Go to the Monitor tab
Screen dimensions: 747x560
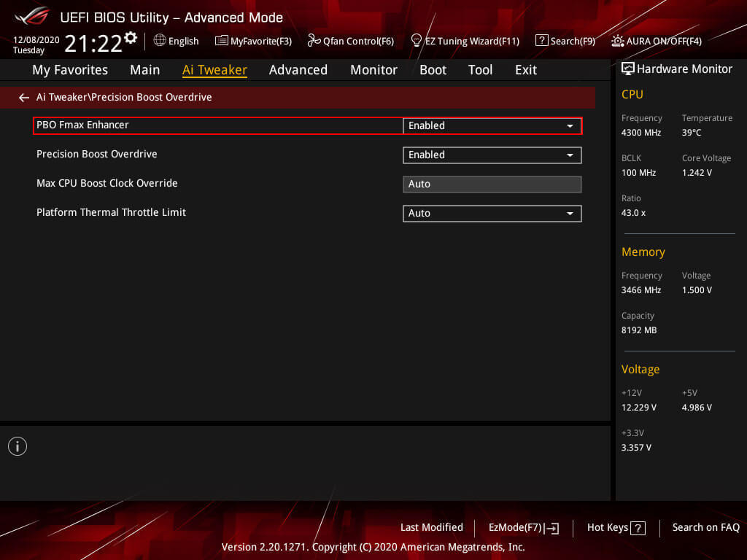373,70
